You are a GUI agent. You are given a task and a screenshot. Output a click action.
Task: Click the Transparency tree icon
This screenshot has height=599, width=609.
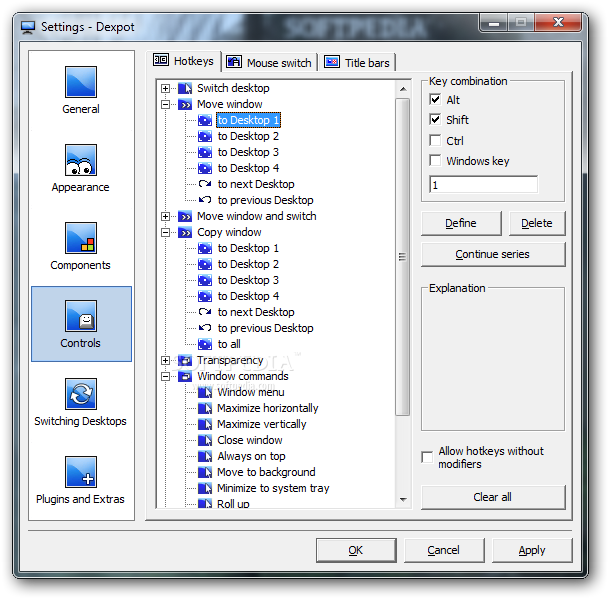(x=185, y=360)
